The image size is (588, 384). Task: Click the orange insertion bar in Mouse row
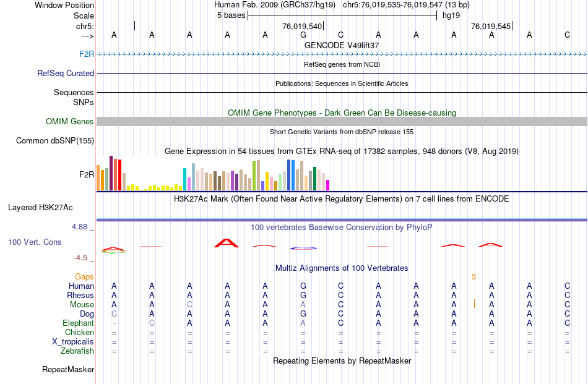click(x=474, y=304)
